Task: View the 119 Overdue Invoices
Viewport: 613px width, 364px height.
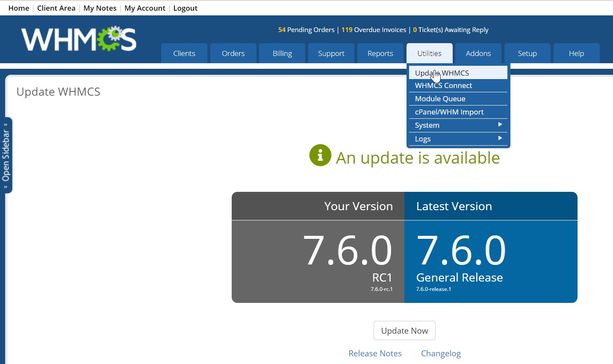Action: pyautogui.click(x=374, y=30)
